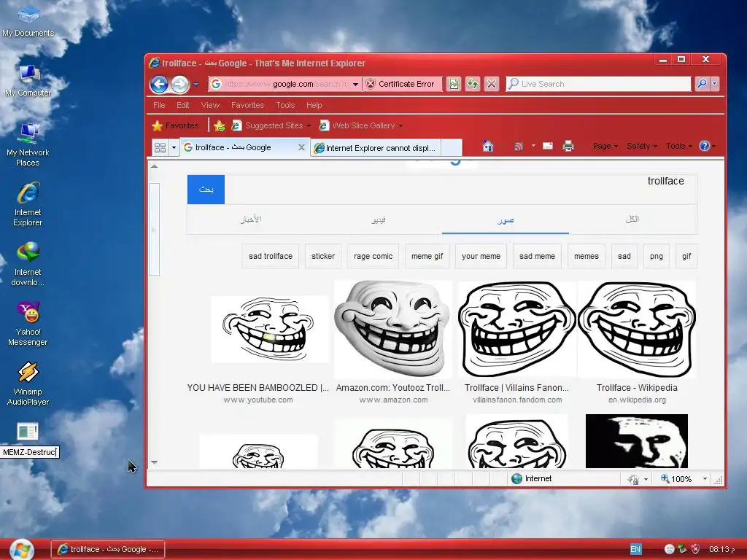
Task: Click the trollface Google search field
Action: point(461,190)
